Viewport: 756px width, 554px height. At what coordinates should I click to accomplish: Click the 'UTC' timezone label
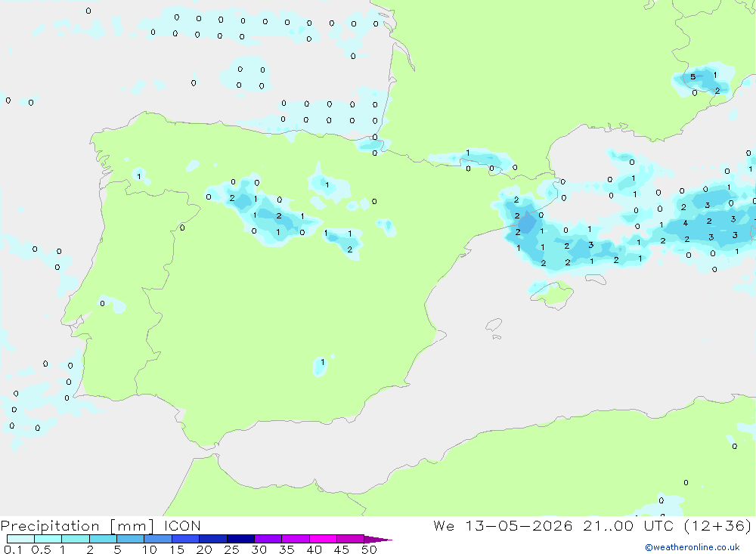pos(658,525)
